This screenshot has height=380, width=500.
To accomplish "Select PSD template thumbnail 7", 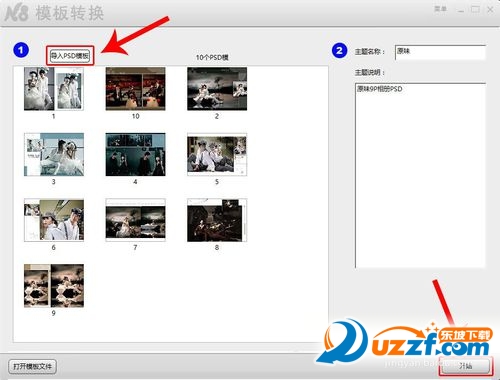I will click(135, 220).
